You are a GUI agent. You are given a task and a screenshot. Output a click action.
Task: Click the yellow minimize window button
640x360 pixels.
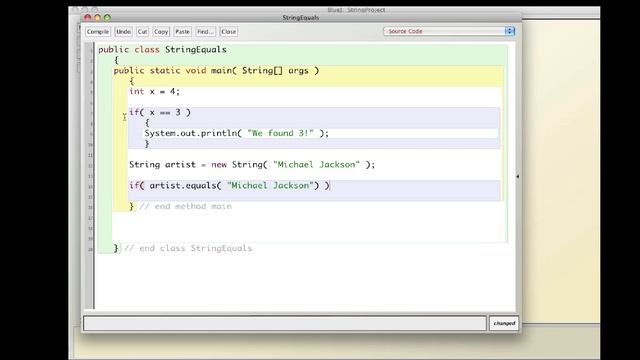[97, 17]
